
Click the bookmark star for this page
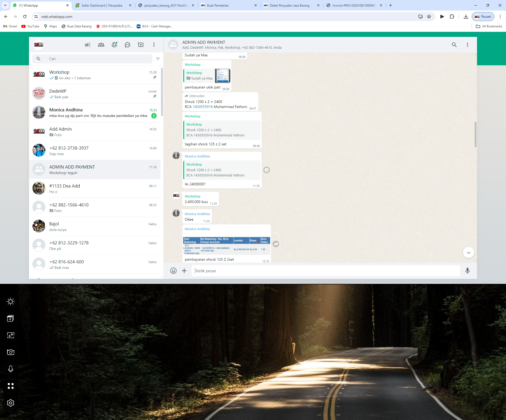tap(429, 17)
